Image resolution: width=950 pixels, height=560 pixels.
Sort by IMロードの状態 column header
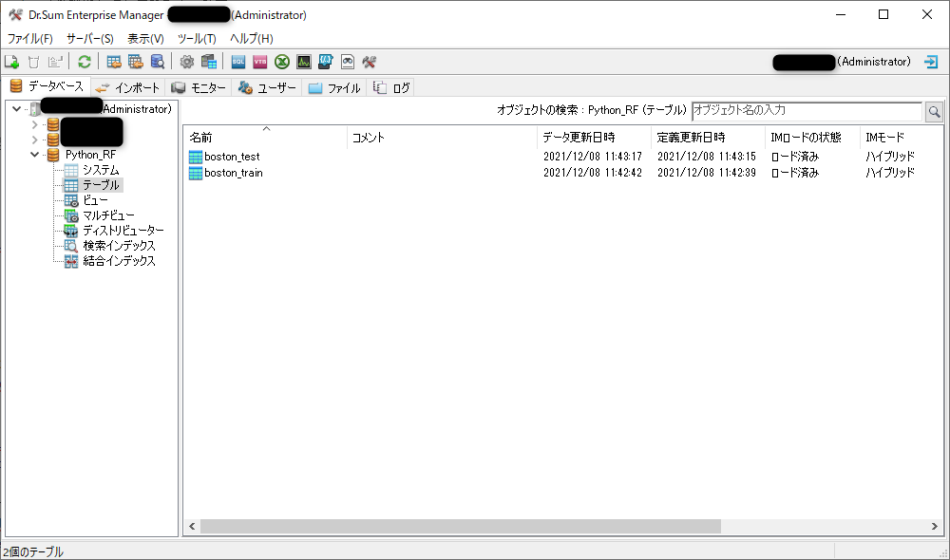(x=812, y=138)
